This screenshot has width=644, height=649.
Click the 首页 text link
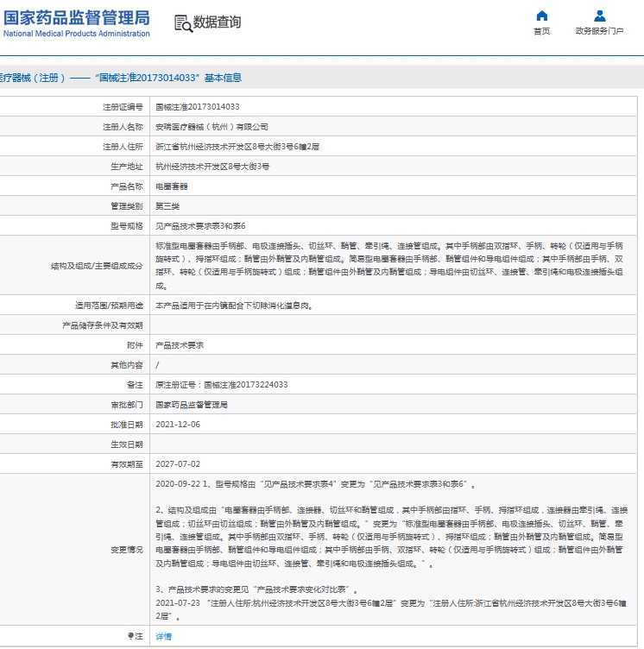542,31
